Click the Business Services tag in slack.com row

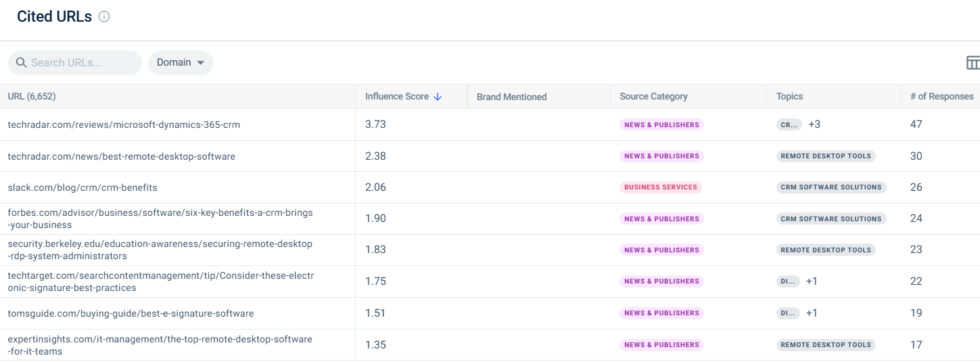[661, 187]
